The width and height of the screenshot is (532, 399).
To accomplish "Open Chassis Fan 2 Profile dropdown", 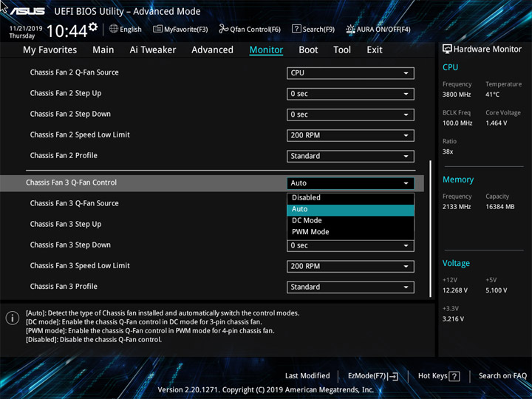I will coord(350,156).
